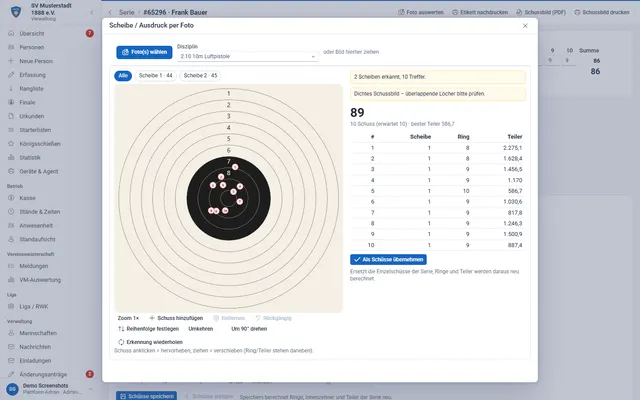
Task: Click Schussbild drucken in the header
Action: pyautogui.click(x=602, y=12)
